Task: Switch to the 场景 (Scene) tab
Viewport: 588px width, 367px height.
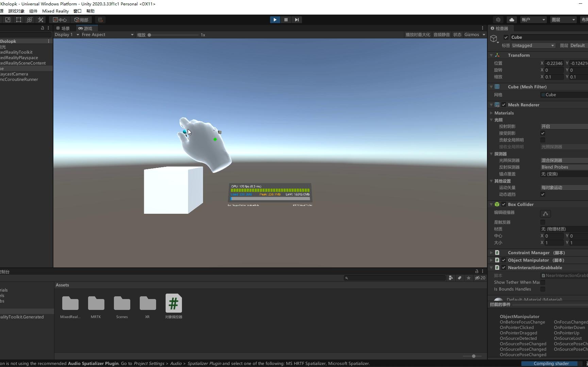Action: coord(63,28)
